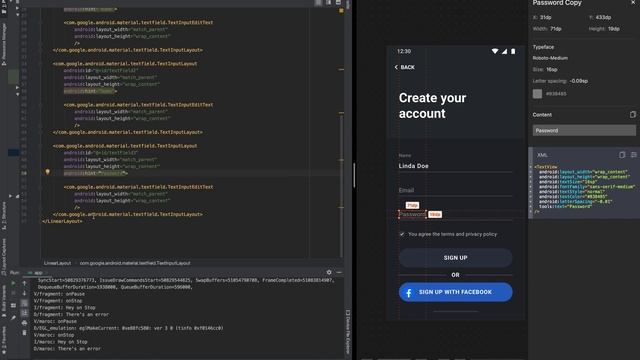Click the battery icon in mockup status bar
640x360 pixels.
[x=513, y=51]
